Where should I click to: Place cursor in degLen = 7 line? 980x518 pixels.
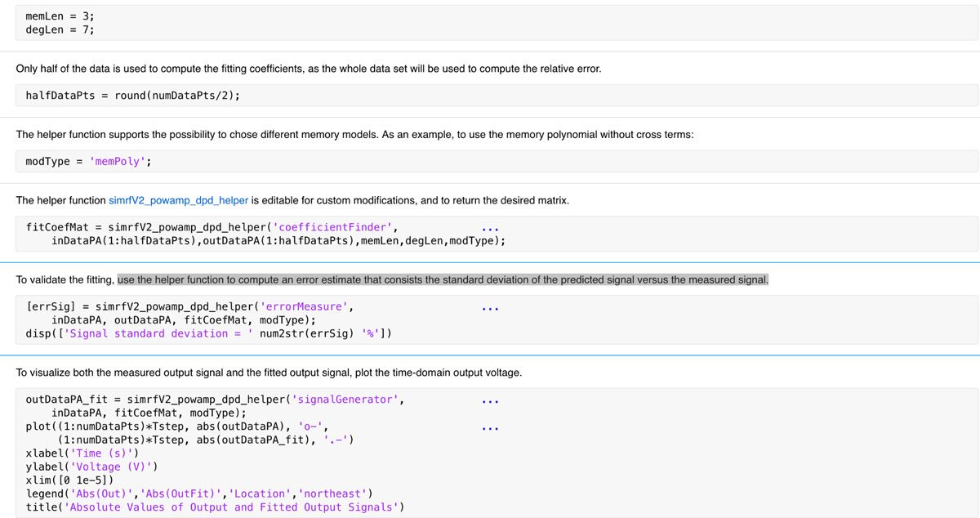(x=60, y=29)
